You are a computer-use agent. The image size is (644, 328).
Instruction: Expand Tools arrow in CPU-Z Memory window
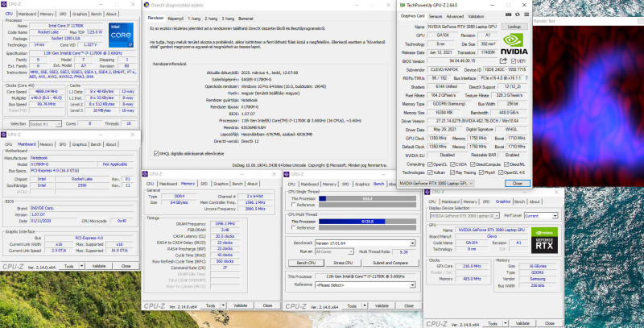coord(224,305)
